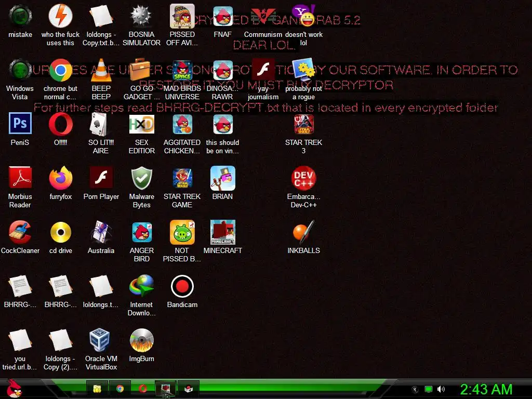Viewport: 532px width, 399px height.
Task: Click the ANGER BIRD icon
Action: [141, 232]
